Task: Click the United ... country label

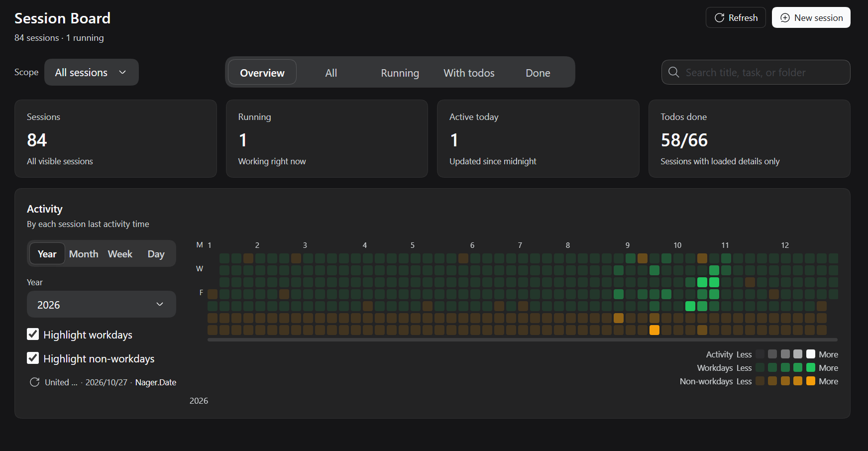Action: (x=61, y=382)
